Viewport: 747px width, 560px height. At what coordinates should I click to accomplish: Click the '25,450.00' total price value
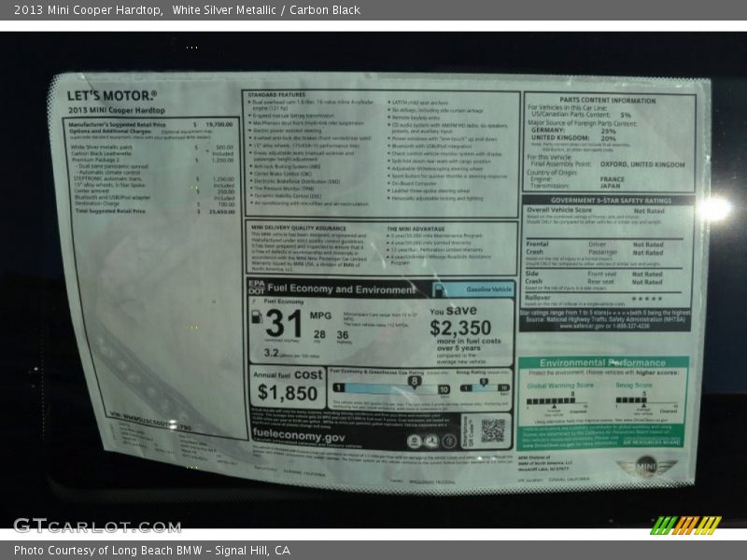pyautogui.click(x=222, y=212)
